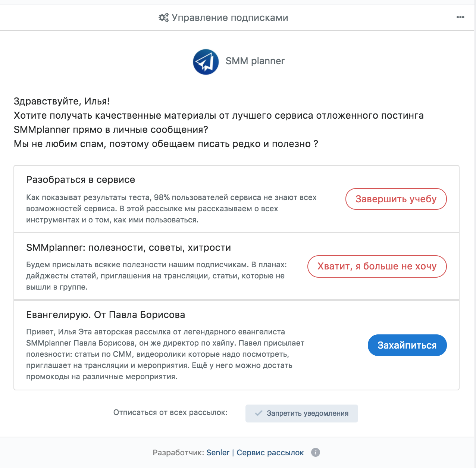Click the Здравствуйте, Илья! greeting text
The image size is (476, 468).
62,101
